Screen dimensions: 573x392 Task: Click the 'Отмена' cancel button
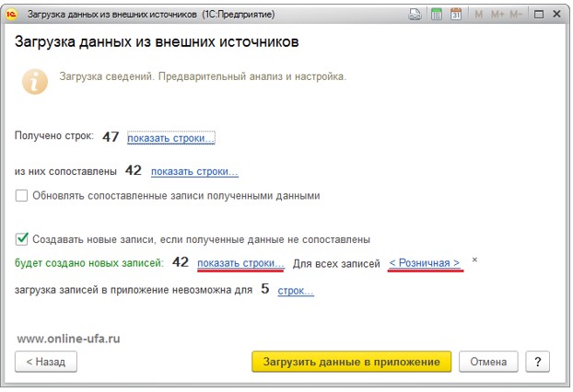(487, 362)
